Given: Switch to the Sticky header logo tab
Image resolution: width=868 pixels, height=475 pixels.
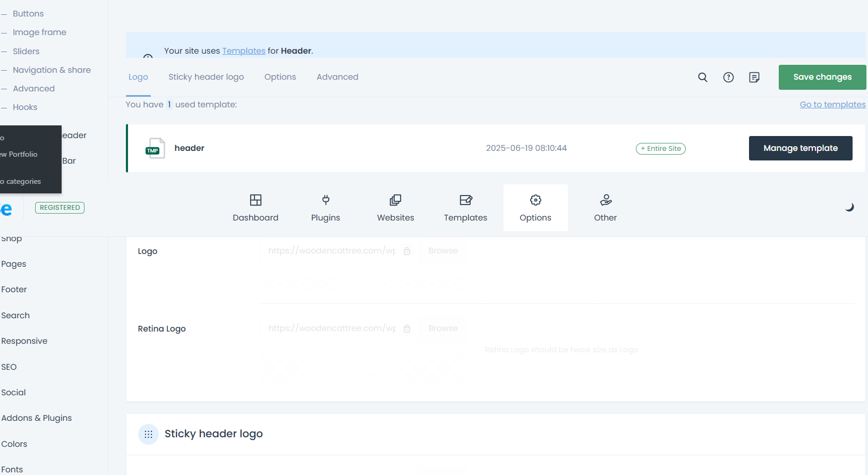Looking at the screenshot, I should coord(206,77).
